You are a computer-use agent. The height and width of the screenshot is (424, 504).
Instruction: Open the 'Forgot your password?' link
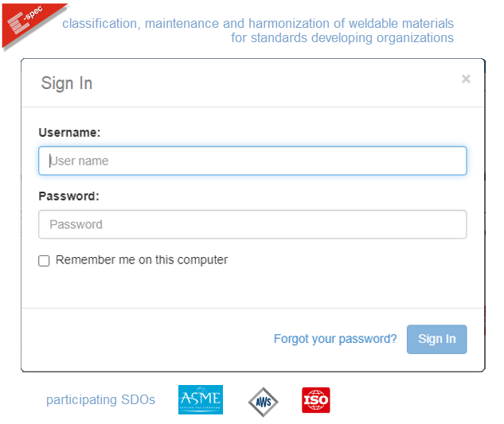coord(335,339)
